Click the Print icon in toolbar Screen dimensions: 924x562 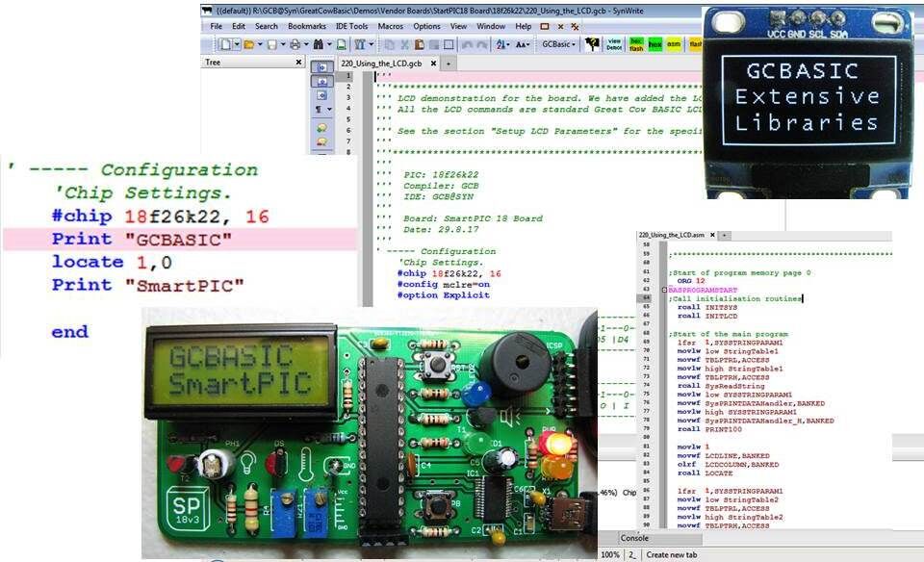[x=295, y=44]
